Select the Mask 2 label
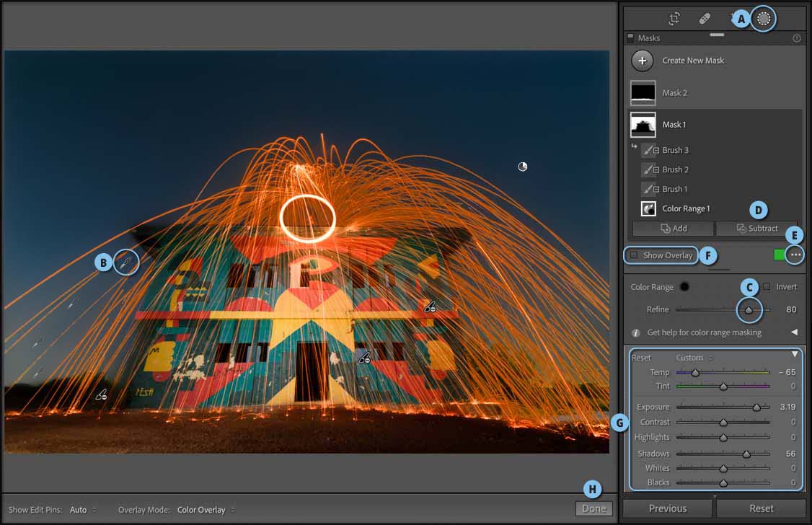 (x=675, y=93)
